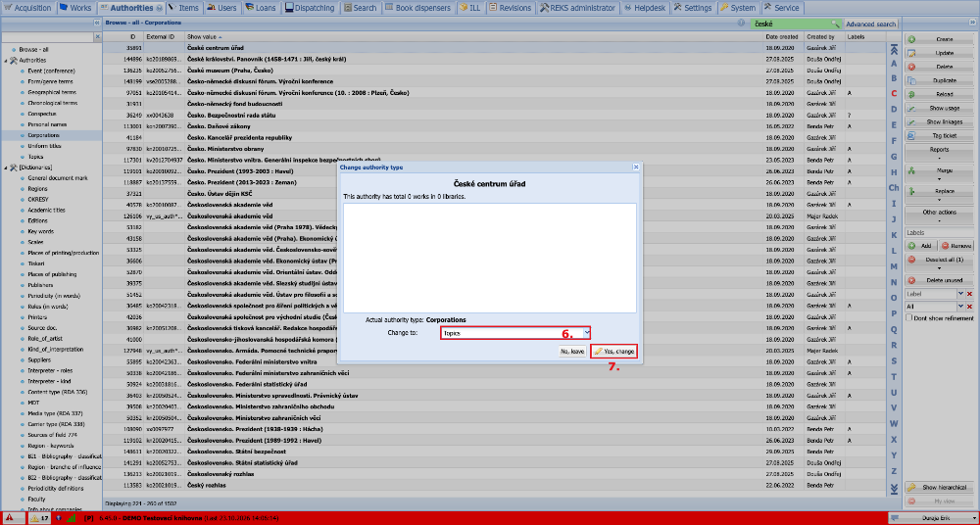Confirm with the Yes, change button
This screenshot has width=980, height=525.
point(614,352)
